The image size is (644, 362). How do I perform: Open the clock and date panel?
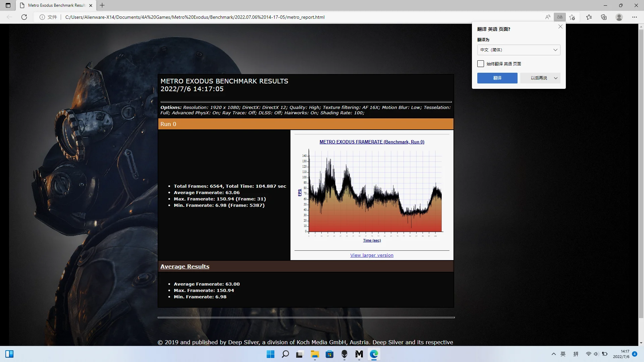(x=621, y=354)
